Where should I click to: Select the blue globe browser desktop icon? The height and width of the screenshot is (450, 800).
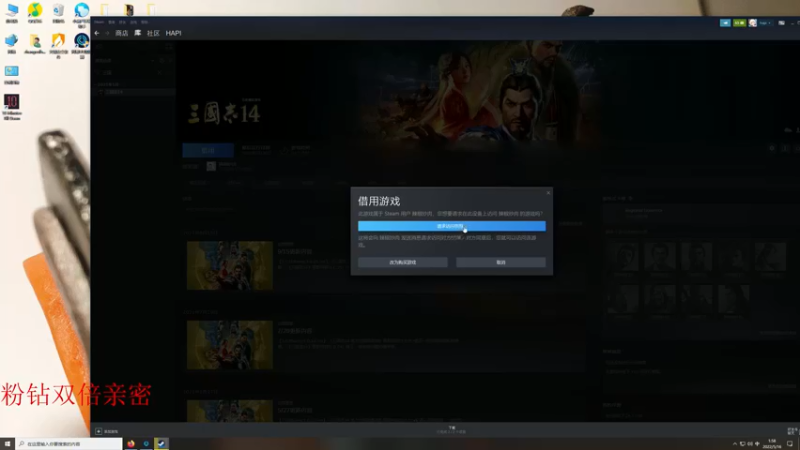coord(82,13)
